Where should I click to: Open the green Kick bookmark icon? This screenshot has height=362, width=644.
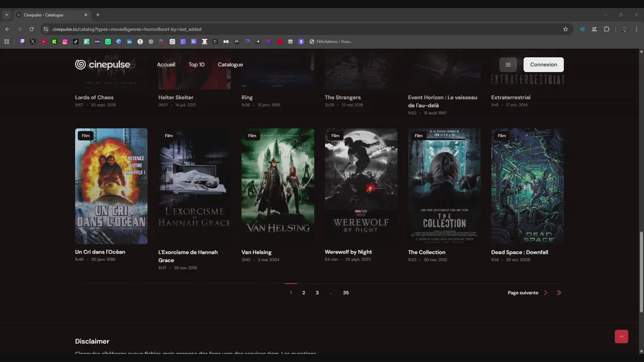[54, 42]
